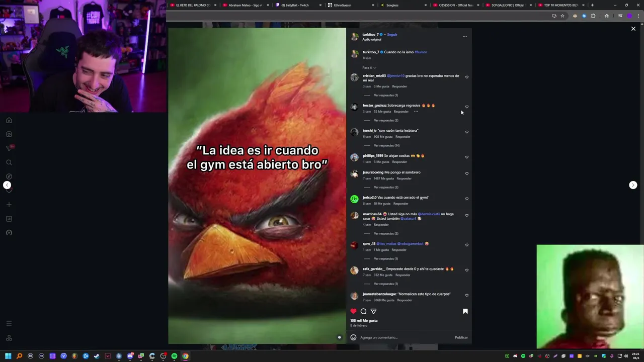Open Chrome from the taskbar
The image size is (644, 362).
coord(185,356)
